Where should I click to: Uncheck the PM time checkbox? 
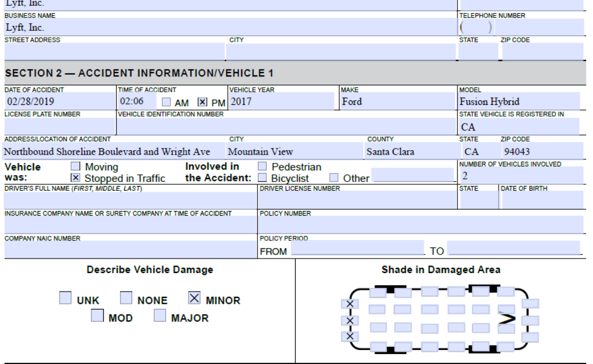click(202, 102)
